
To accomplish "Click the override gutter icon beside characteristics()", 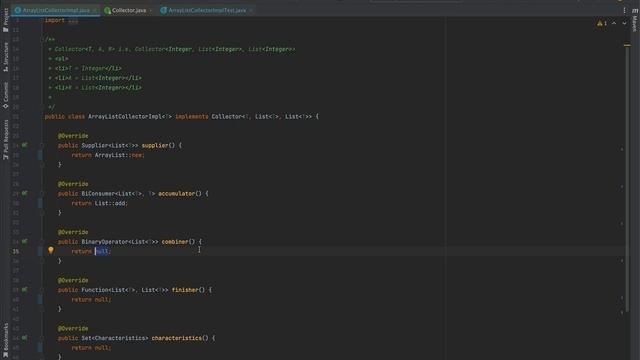I will [24, 338].
